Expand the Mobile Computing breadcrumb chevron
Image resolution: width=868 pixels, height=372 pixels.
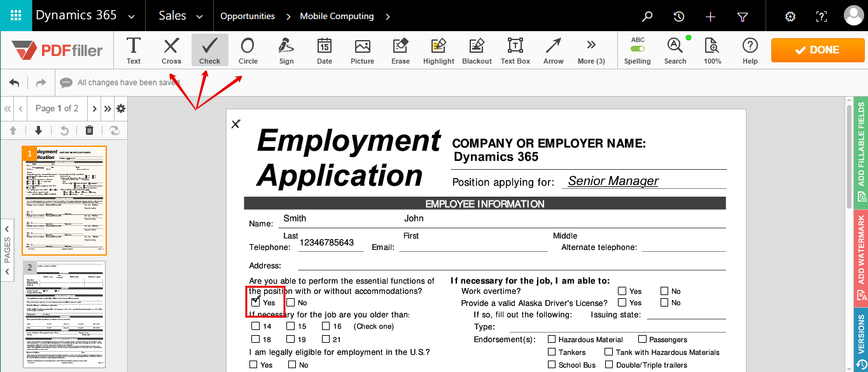(x=388, y=17)
